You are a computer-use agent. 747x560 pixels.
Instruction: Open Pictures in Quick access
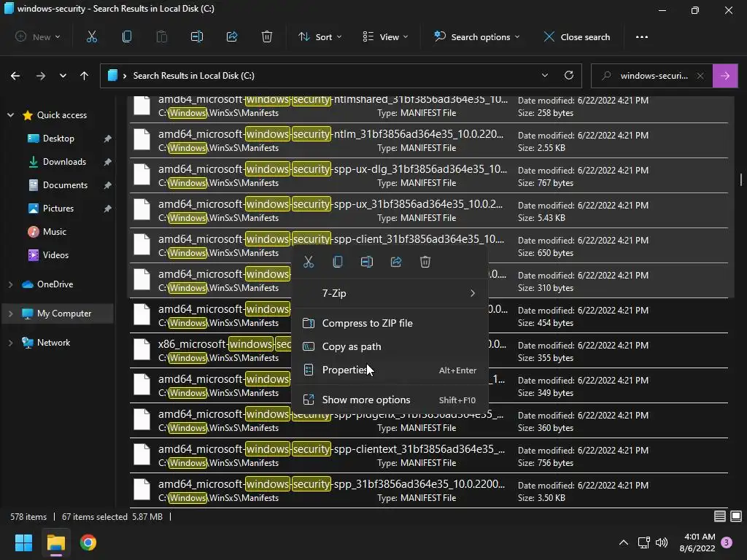tap(58, 208)
